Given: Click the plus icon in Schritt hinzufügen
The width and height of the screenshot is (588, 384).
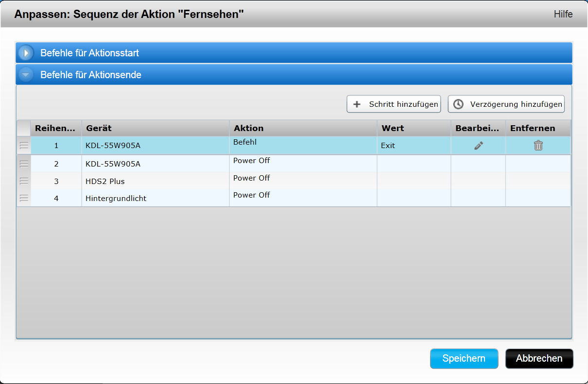Looking at the screenshot, I should (x=357, y=104).
